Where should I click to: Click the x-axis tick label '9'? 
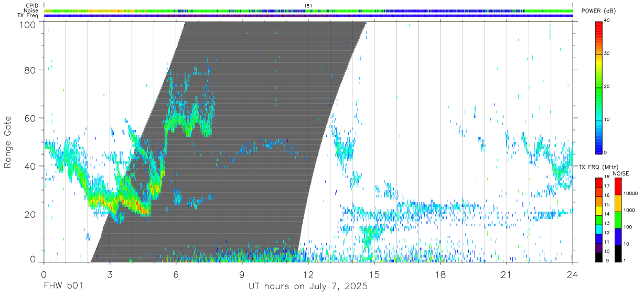pos(242,274)
